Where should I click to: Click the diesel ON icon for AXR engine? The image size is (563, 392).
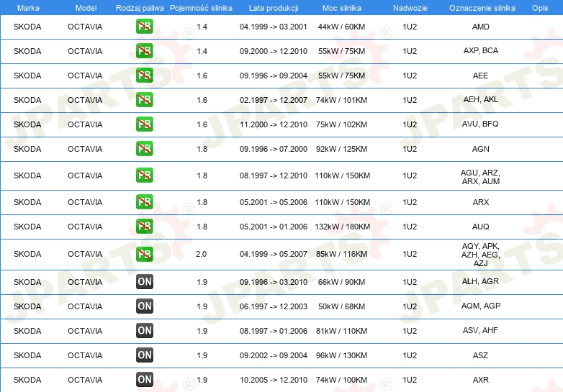pos(144,380)
